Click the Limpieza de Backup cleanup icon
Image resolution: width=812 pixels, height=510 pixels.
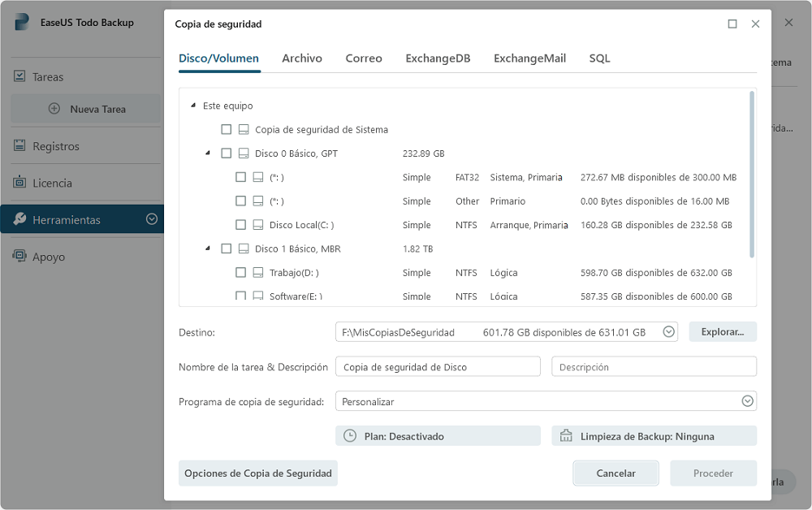tap(566, 436)
